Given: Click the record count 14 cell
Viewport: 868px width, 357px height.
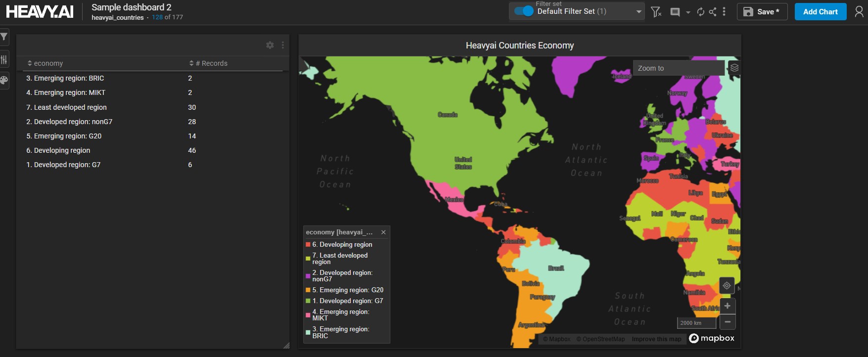Looking at the screenshot, I should point(192,136).
